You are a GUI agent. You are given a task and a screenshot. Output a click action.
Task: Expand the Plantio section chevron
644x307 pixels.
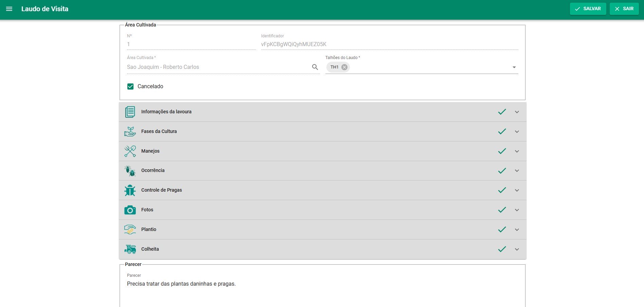click(x=517, y=230)
